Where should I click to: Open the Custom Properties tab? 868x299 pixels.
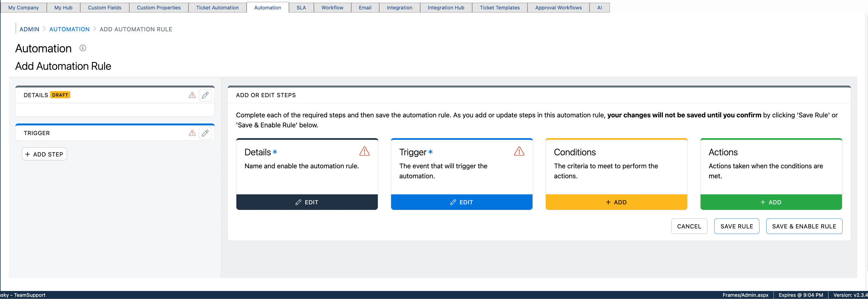click(159, 7)
